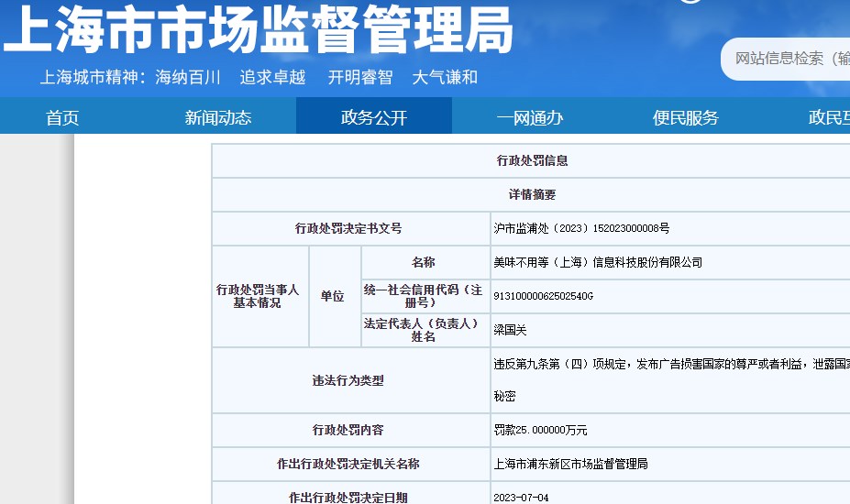Click the 行政处罚决定书文号 label cell
The width and height of the screenshot is (850, 504).
(x=351, y=228)
